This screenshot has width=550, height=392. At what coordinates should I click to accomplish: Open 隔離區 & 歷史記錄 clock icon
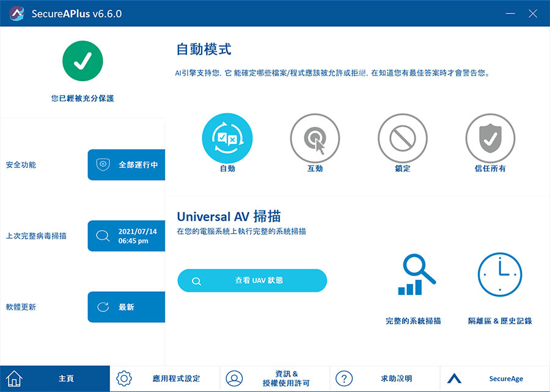pos(500,274)
